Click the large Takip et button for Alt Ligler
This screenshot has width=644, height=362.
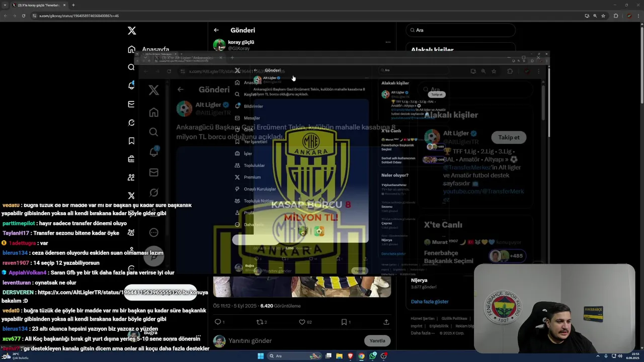point(509,137)
